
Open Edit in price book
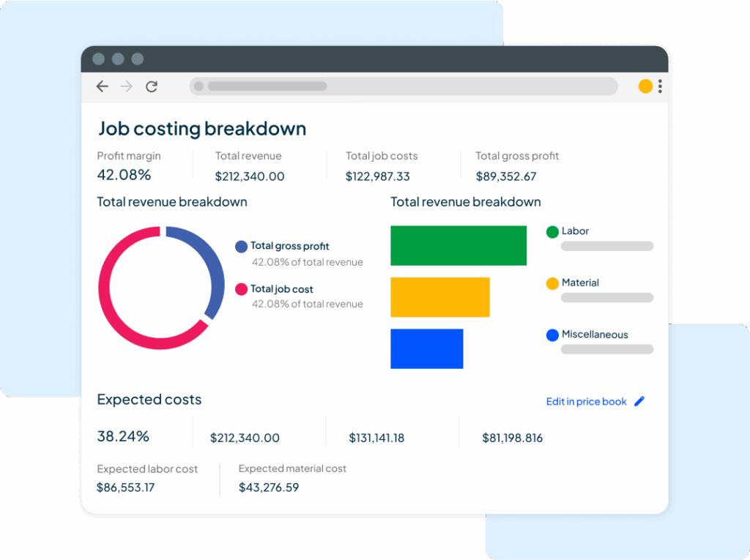point(585,401)
